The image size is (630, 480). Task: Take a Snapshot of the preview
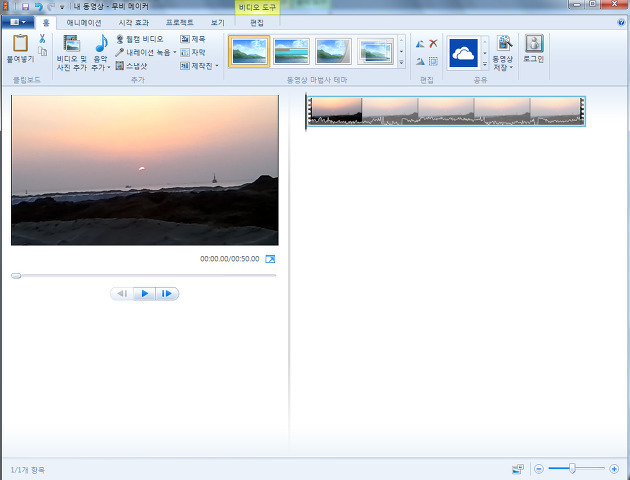[131, 66]
